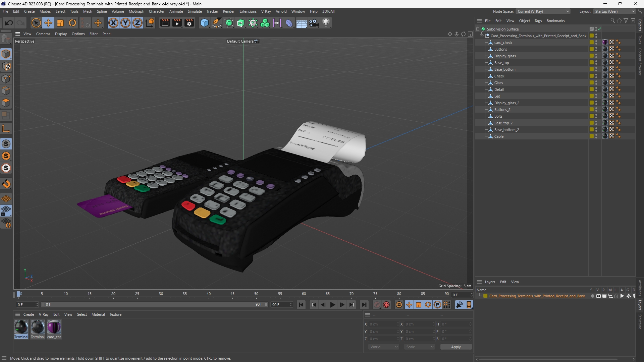644x362 pixels.
Task: Click the yellow layer color swatch of Card_Processing_Terminals layer
Action: tap(485, 296)
